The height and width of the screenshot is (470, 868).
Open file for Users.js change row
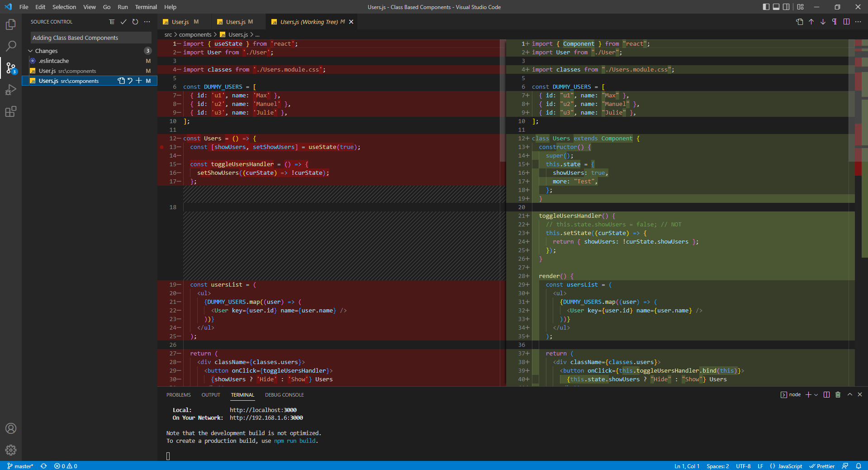click(121, 81)
